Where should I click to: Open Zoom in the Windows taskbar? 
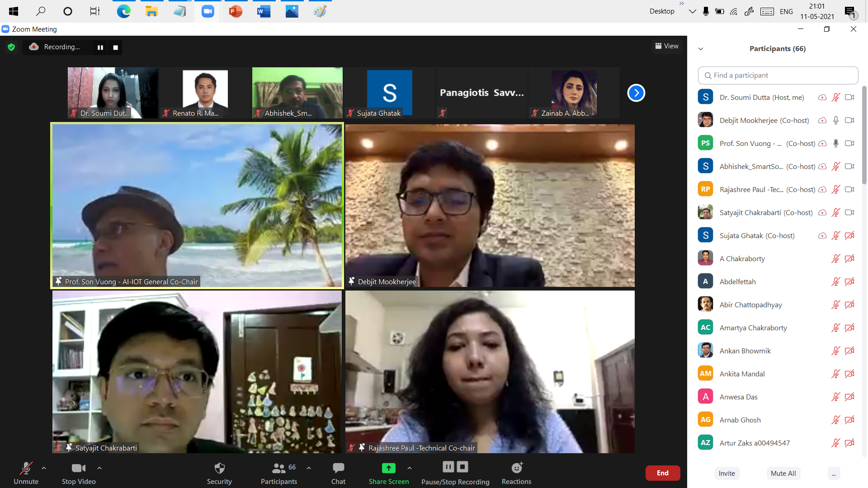pos(208,11)
